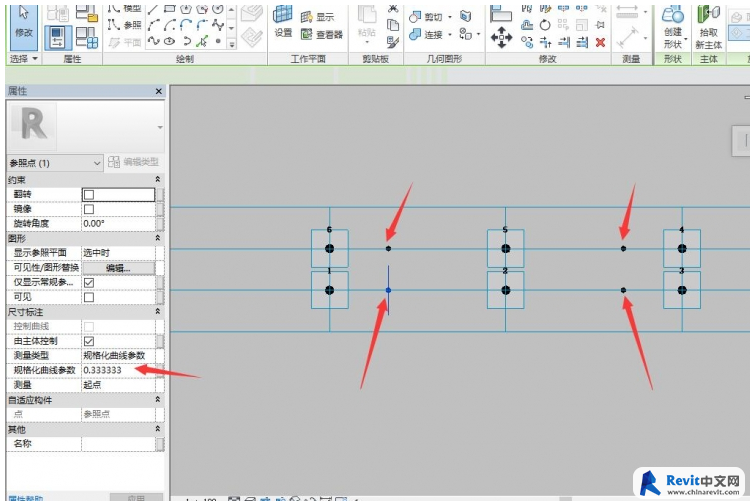This screenshot has height=504, width=750.
Task: Close the 属性 palette
Action: [159, 91]
